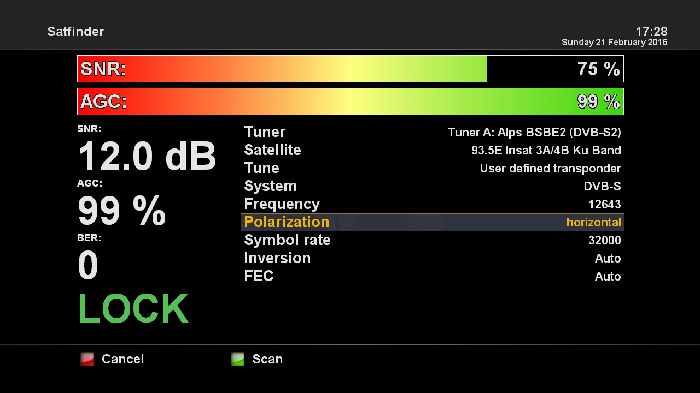Select the Scan label
Viewport: 700px width, 393px height.
pos(267,359)
